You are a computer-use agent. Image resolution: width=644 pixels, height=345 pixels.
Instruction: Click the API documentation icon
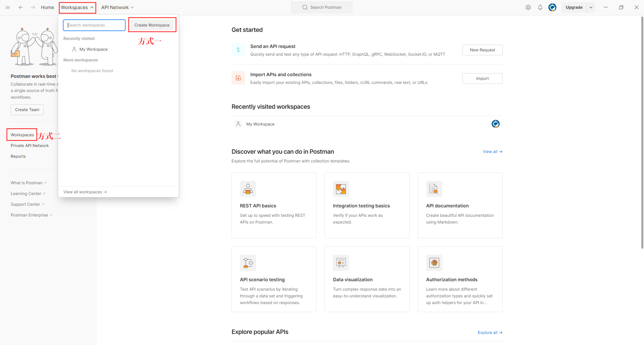pyautogui.click(x=434, y=189)
